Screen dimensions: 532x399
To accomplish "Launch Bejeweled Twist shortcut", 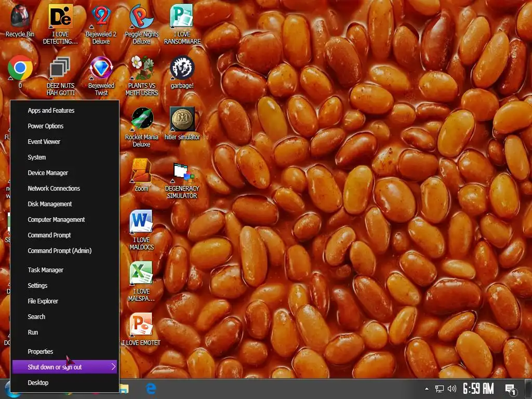I will tap(101, 76).
